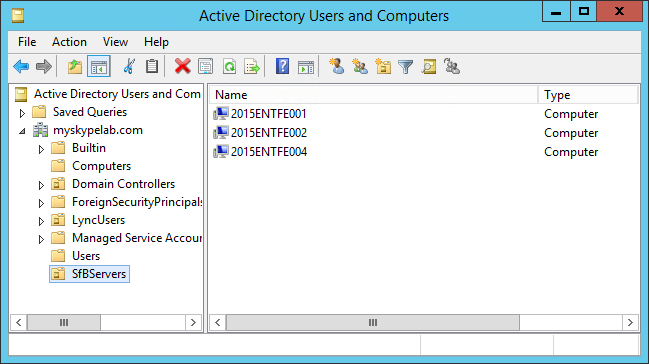Click Add objects to group icon
Image resolution: width=649 pixels, height=364 pixels.
(452, 66)
